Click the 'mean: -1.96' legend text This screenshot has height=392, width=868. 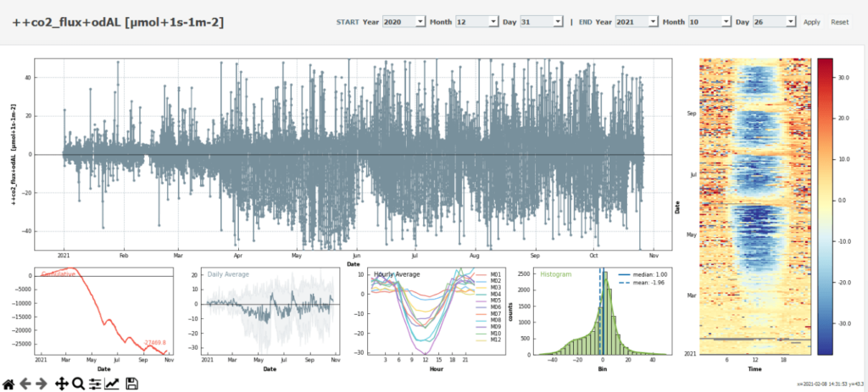click(649, 282)
